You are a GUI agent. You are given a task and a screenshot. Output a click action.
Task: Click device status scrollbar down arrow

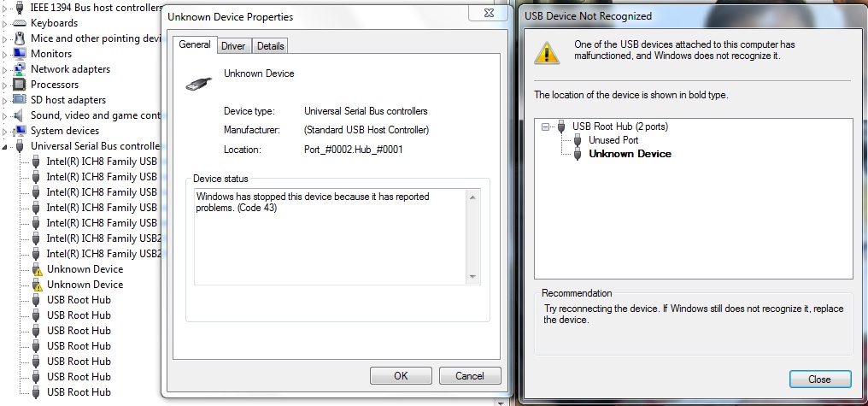point(472,277)
